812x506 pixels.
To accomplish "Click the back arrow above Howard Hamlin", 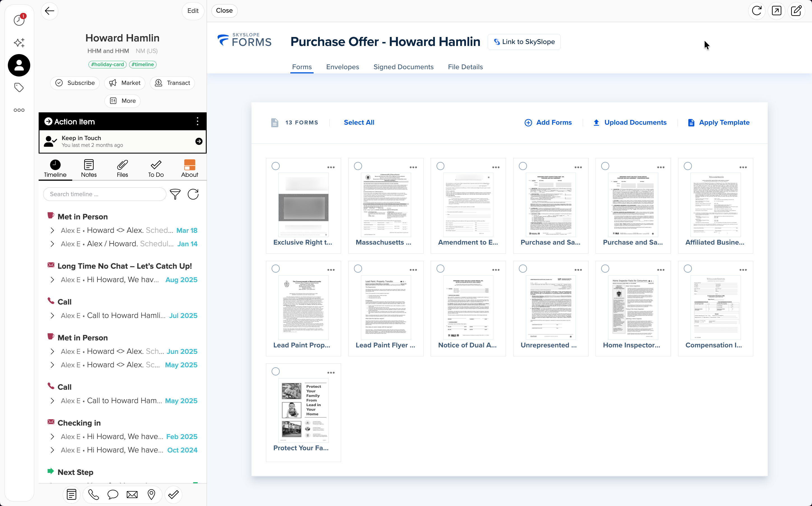I will point(50,11).
